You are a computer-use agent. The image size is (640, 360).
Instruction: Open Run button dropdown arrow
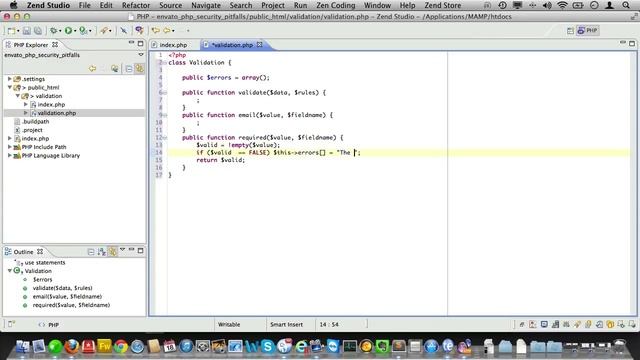[x=75, y=31]
